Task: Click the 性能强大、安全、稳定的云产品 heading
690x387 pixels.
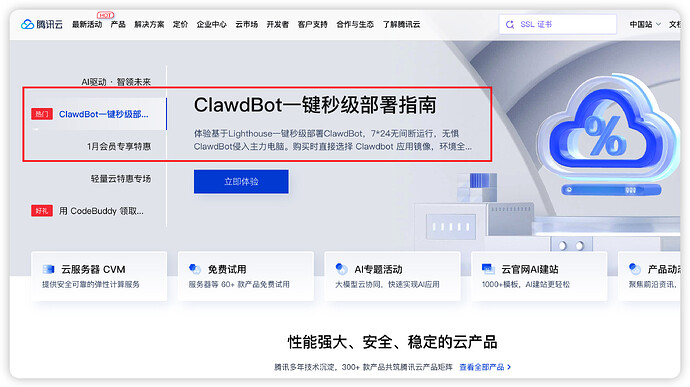Action: point(393,342)
